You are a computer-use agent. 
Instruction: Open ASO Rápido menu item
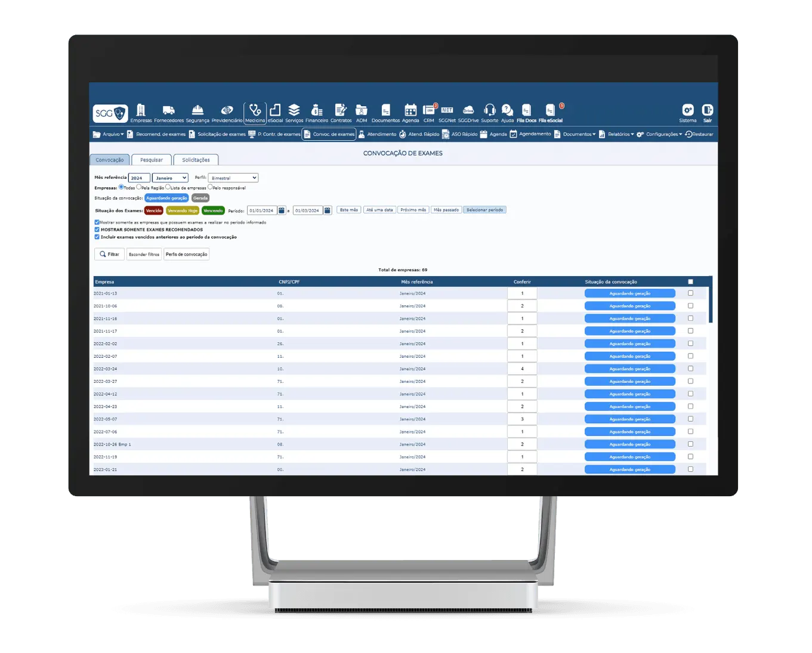point(459,134)
